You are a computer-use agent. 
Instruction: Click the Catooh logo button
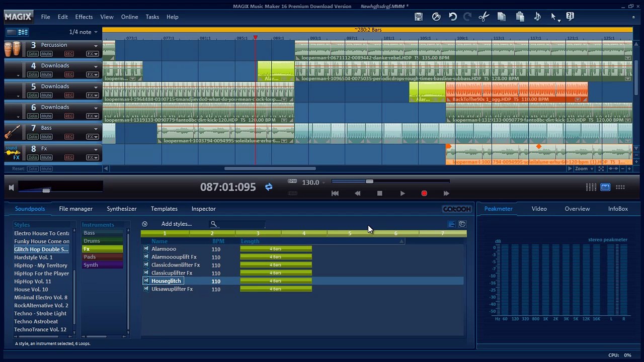pos(457,209)
